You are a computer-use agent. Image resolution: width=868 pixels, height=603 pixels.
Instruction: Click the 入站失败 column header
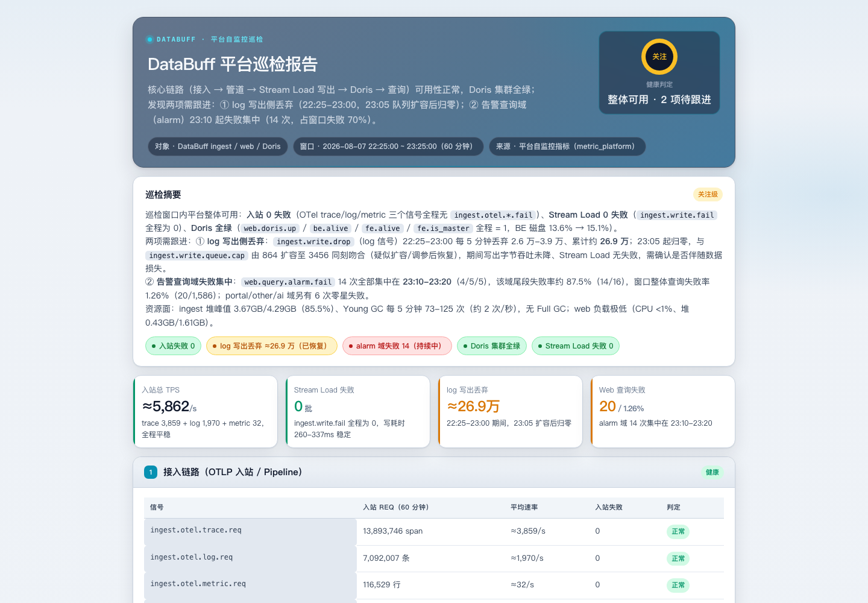tap(609, 508)
